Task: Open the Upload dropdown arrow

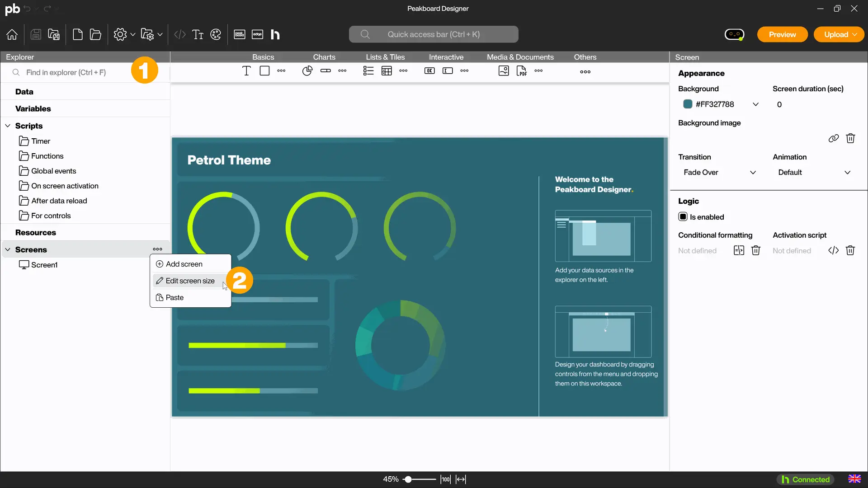Action: pyautogui.click(x=854, y=34)
